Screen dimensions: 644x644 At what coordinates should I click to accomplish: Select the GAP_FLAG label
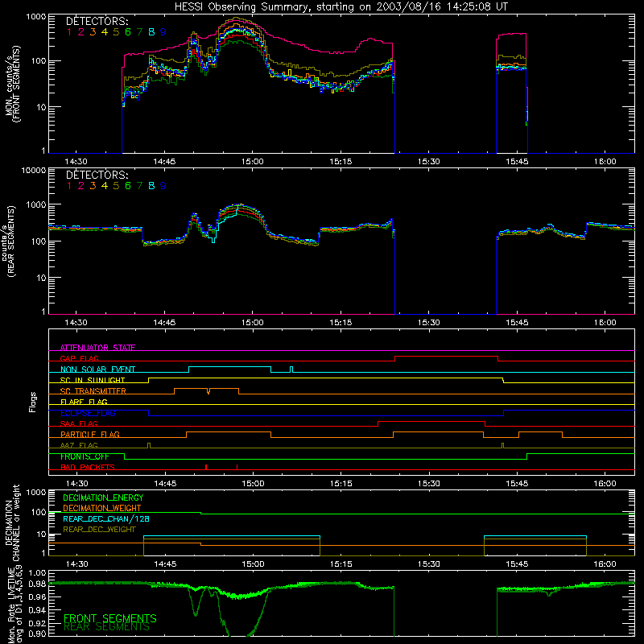click(79, 358)
